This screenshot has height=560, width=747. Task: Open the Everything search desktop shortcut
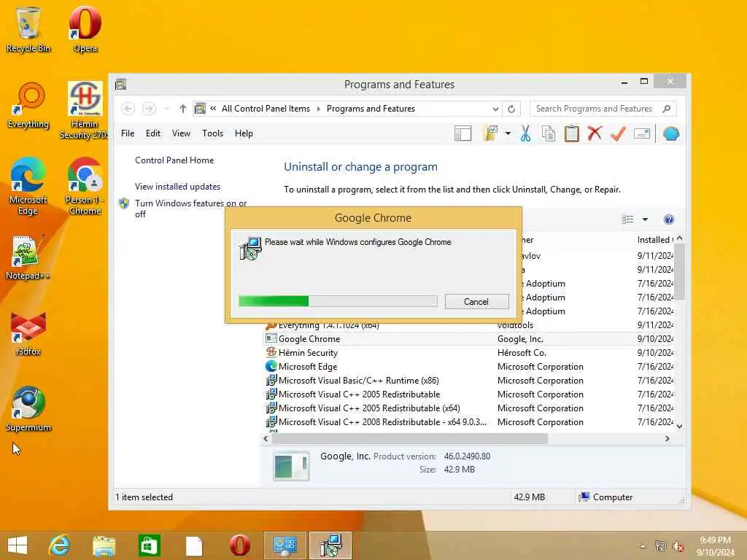[x=28, y=106]
